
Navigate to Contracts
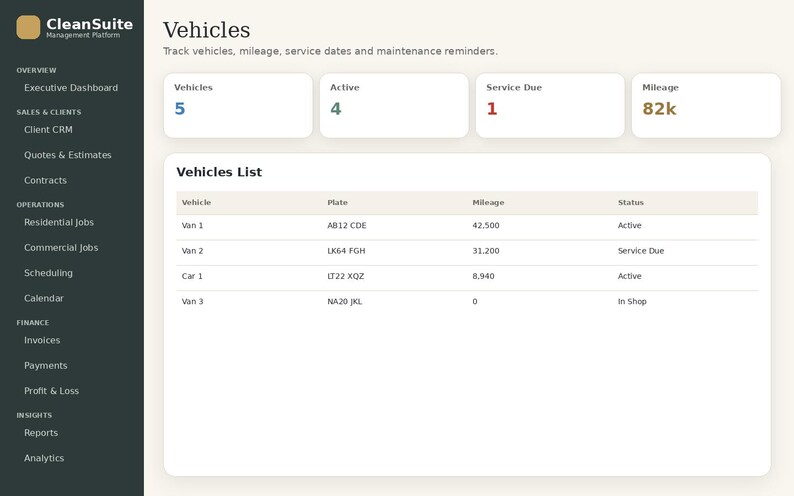point(45,180)
